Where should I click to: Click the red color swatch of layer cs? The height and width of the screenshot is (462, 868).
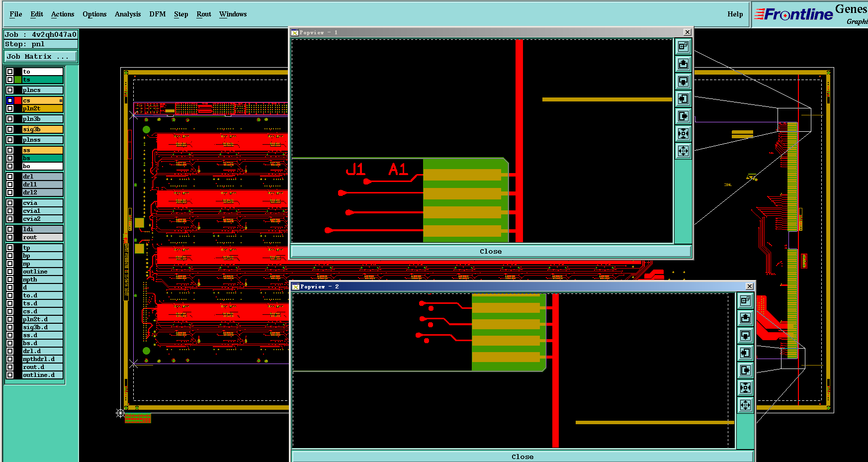click(18, 100)
